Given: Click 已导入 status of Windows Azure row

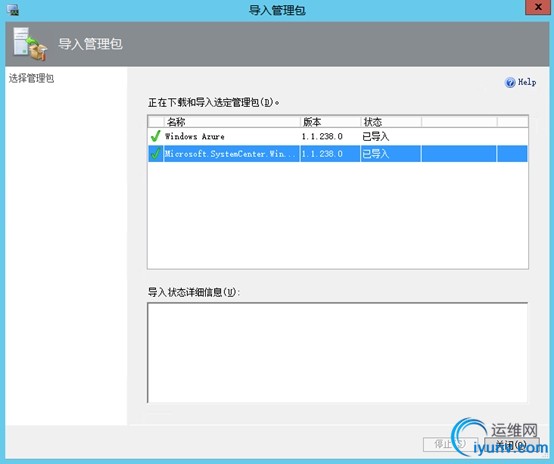Looking at the screenshot, I should pos(376,136).
